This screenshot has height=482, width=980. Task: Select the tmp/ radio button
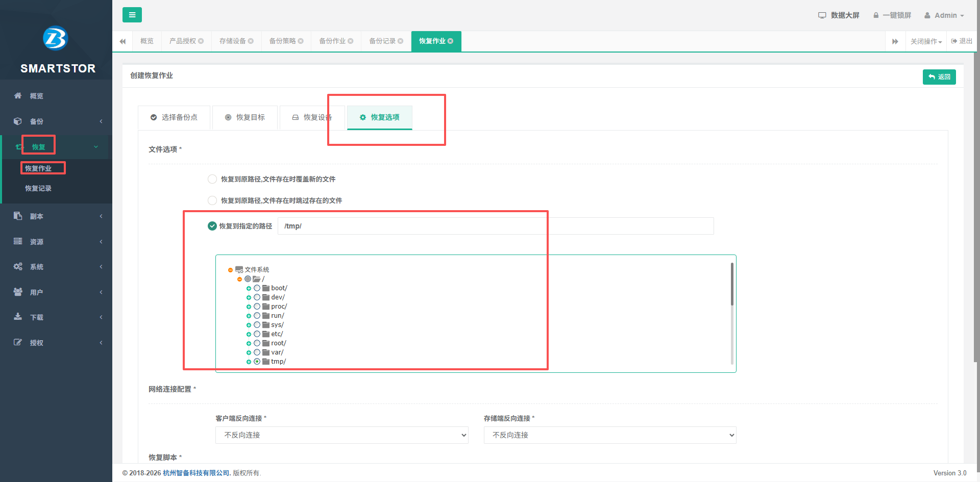tap(257, 362)
